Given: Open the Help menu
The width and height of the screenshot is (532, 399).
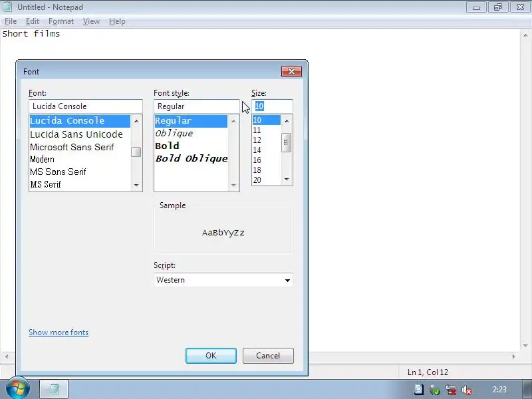Looking at the screenshot, I should point(117,21).
